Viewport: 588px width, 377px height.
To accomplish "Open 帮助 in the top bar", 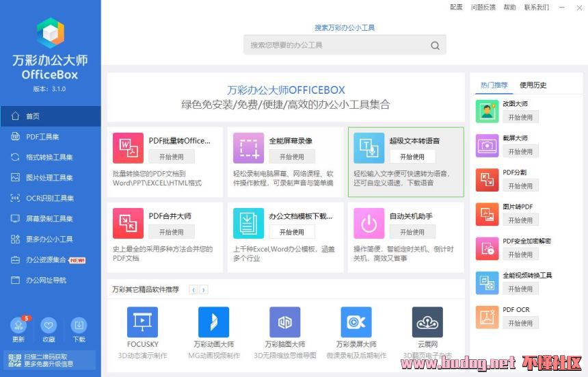I will point(509,7).
